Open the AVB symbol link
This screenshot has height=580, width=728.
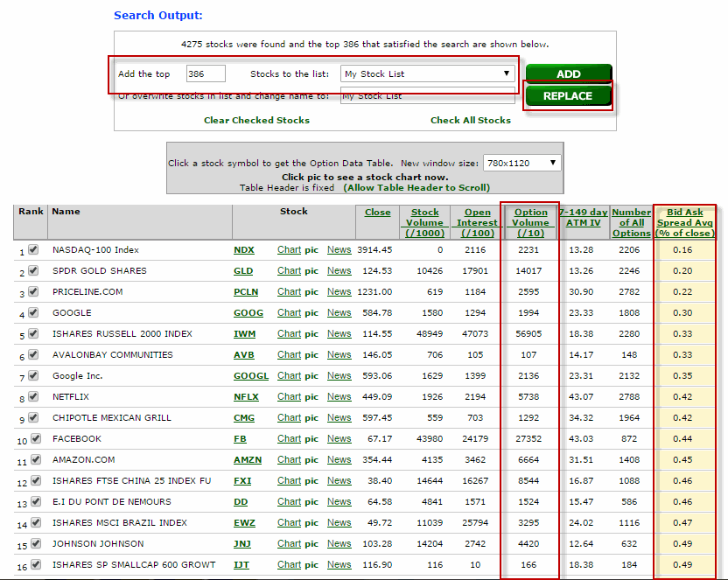(x=244, y=354)
